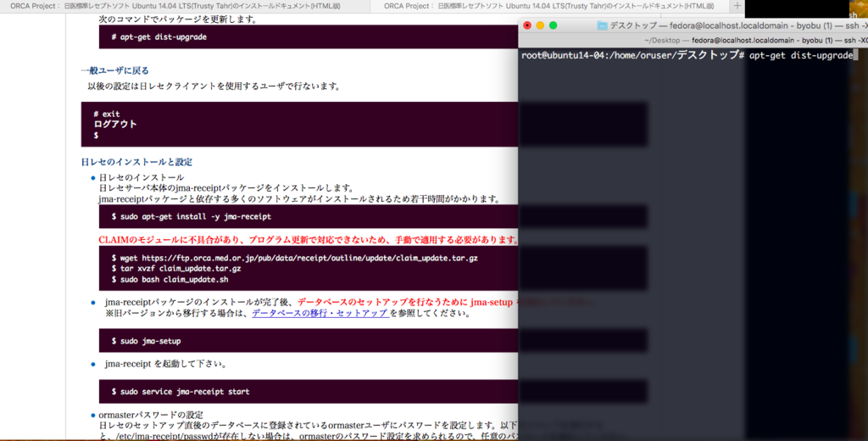The image size is (868, 441).
Task: Click the root@ubuntu14-04 prompt in the terminal
Action: pos(632,55)
